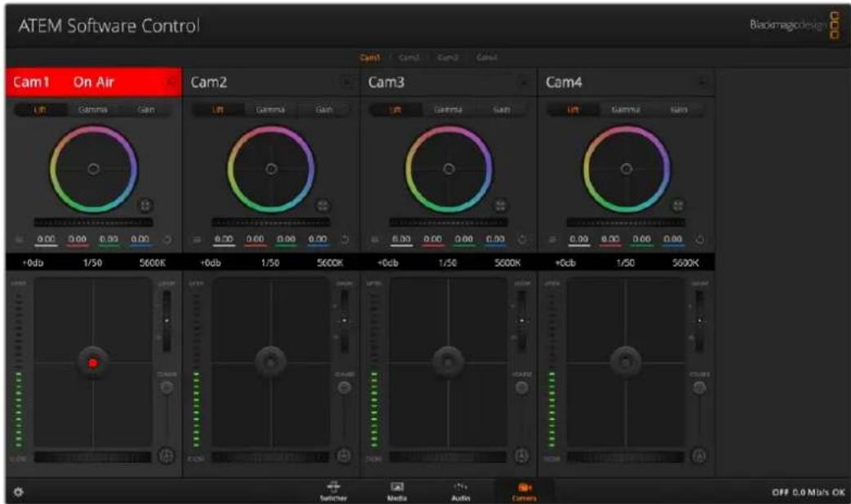Click Cam3 green channel value 0.00
851x504 pixels.
coord(463,240)
